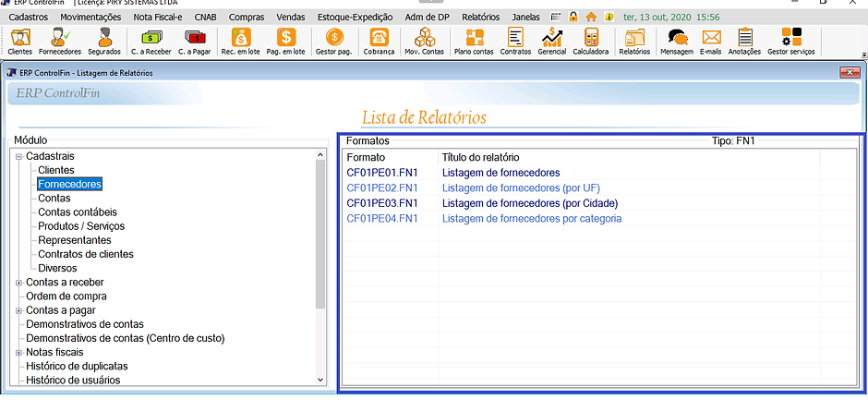Open the Anotações clipboard icon
Image resolution: width=868 pixels, height=411 pixels.
point(744,42)
